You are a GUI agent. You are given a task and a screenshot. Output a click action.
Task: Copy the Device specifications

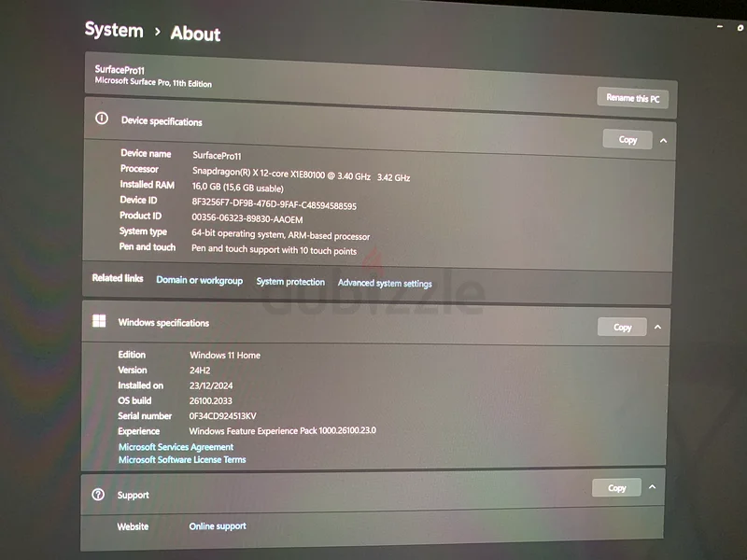(627, 139)
